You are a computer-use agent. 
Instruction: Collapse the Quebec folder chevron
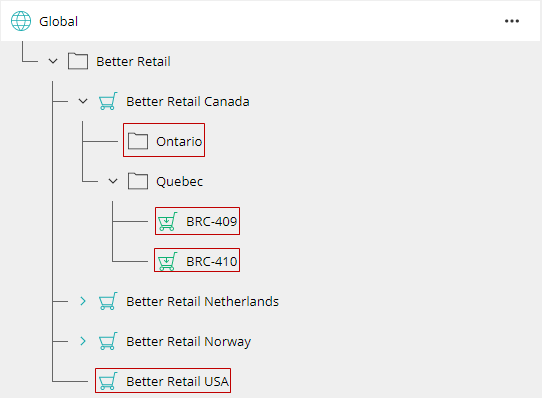coord(113,181)
